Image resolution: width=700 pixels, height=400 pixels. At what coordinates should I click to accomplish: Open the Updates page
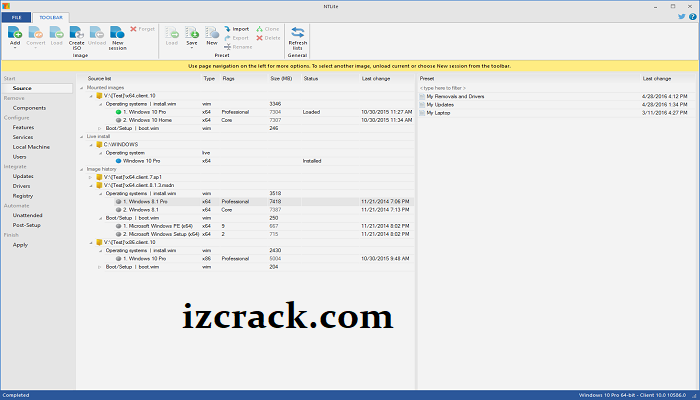(23, 176)
